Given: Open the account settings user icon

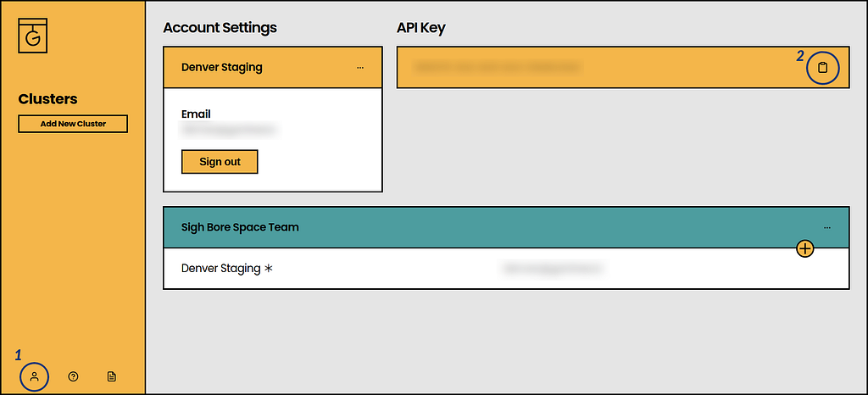Looking at the screenshot, I should coord(34,376).
